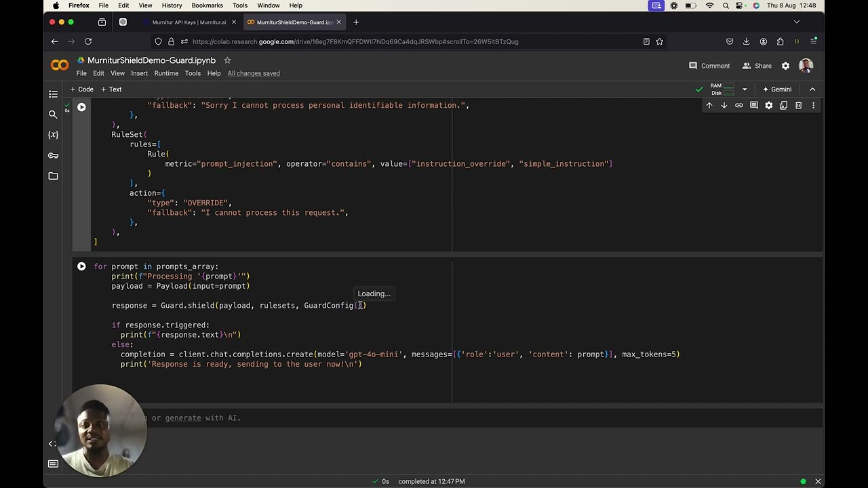Show the Variables {x} panel

pyautogui.click(x=53, y=135)
